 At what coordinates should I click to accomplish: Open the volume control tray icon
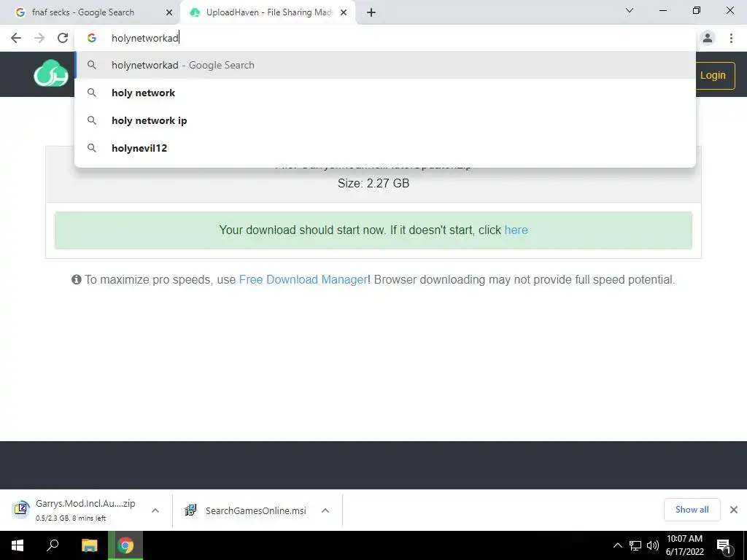tap(653, 545)
